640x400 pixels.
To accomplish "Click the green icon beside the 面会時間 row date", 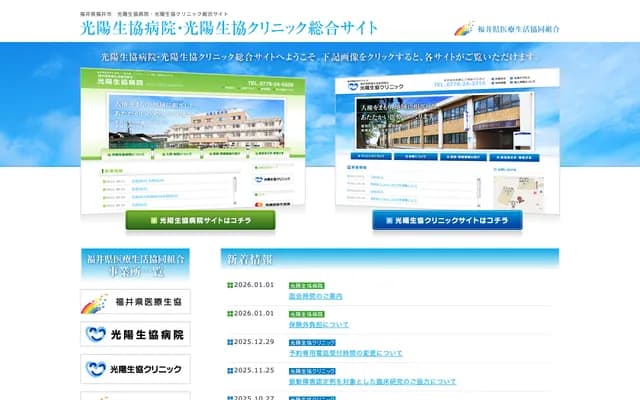I will coord(230,285).
